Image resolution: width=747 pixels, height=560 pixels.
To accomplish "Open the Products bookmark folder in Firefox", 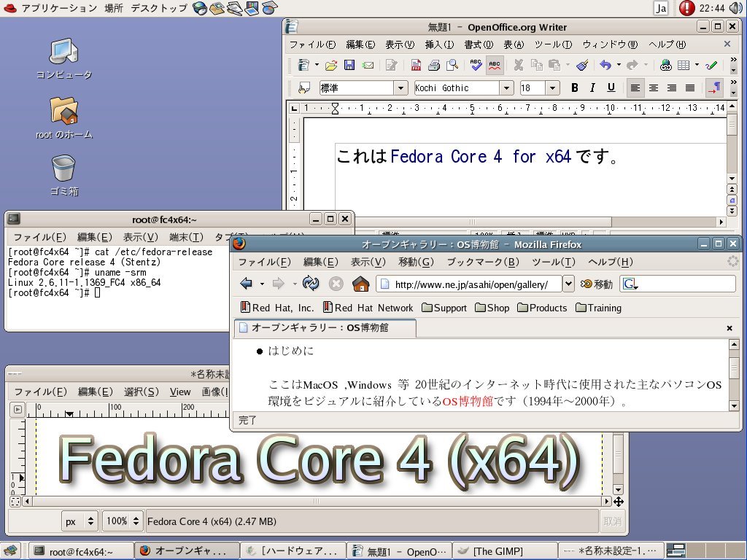I will 542,308.
